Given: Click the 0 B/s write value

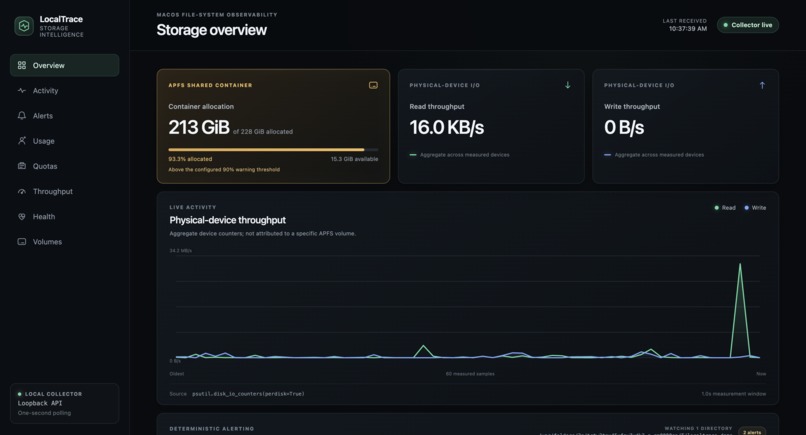Looking at the screenshot, I should point(624,127).
